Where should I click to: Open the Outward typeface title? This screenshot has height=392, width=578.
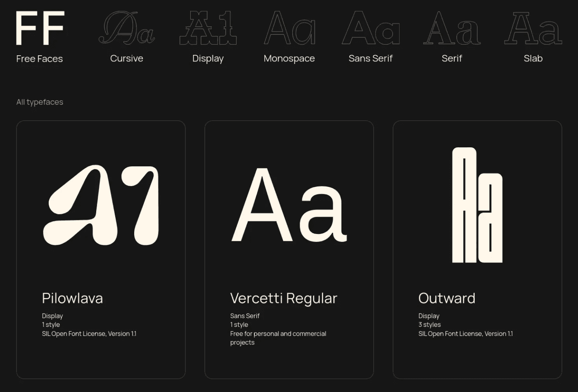pyautogui.click(x=447, y=298)
